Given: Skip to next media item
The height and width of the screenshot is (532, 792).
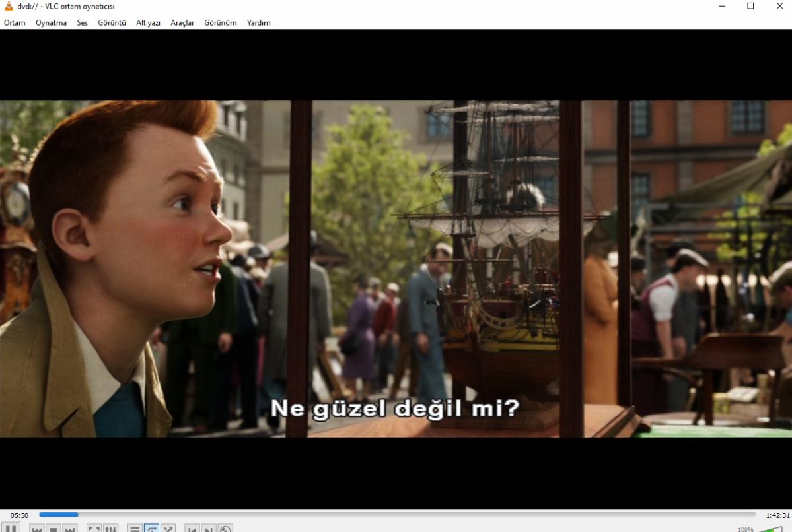Looking at the screenshot, I should tap(70, 529).
